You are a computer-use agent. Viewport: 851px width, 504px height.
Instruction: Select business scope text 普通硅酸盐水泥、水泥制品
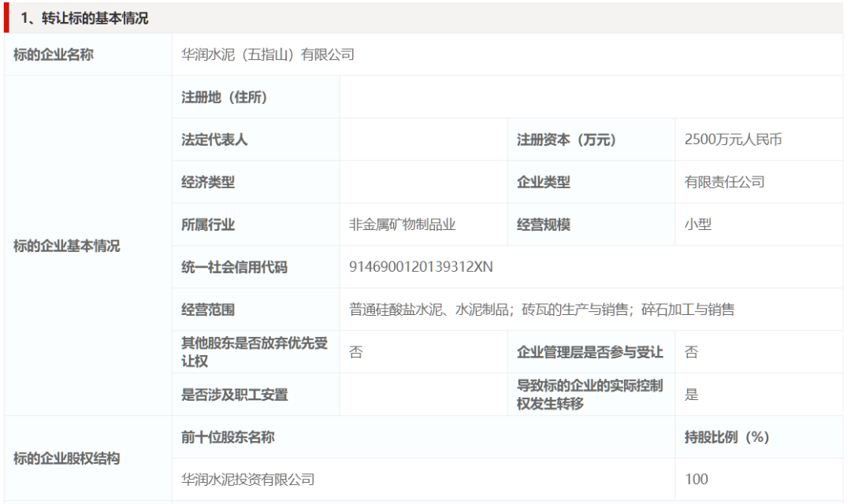click(x=428, y=309)
